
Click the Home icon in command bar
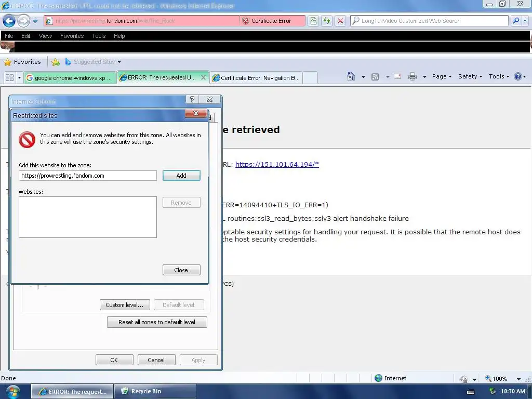351,76
